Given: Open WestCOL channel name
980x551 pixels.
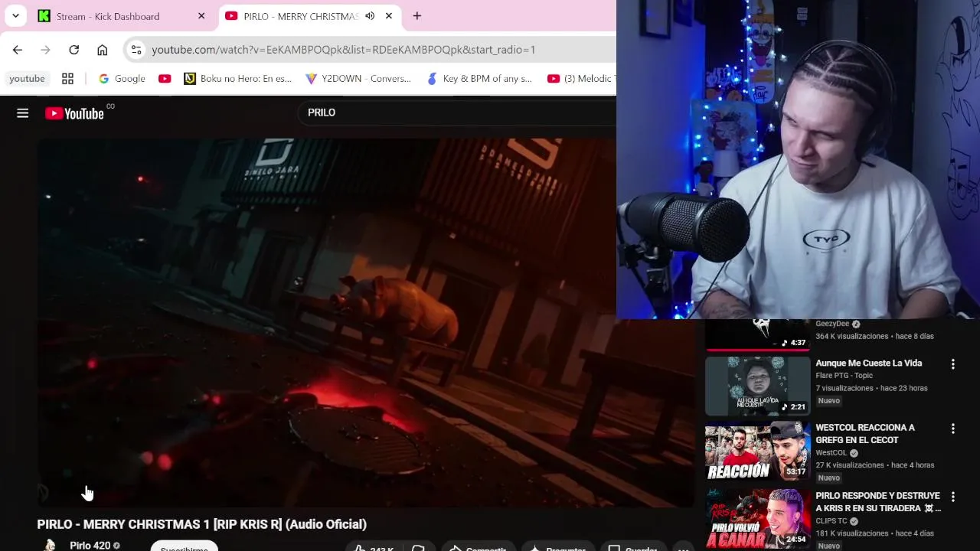Looking at the screenshot, I should [831, 453].
